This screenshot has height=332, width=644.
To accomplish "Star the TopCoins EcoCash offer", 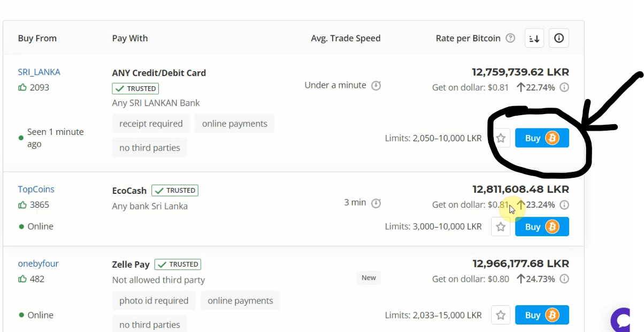I will (501, 227).
